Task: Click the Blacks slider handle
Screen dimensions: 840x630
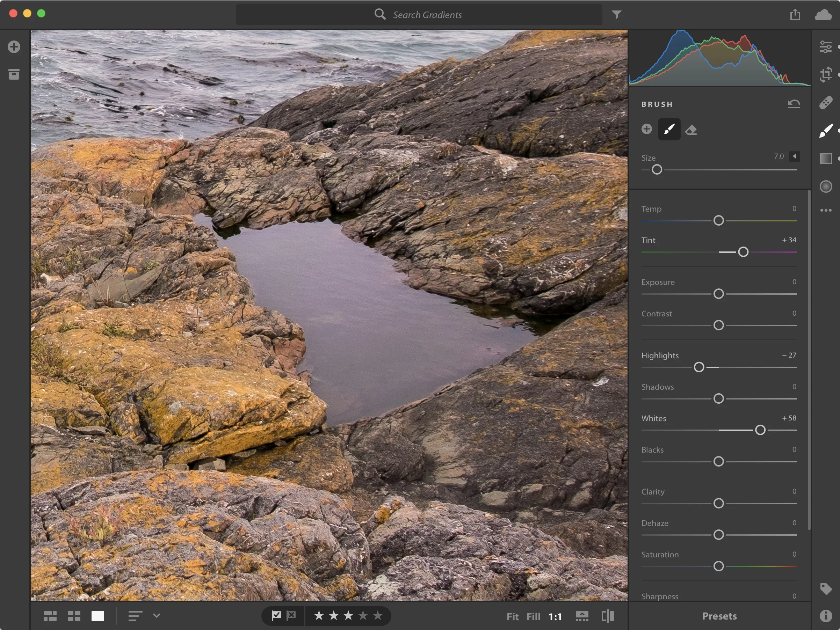Action: point(718,461)
